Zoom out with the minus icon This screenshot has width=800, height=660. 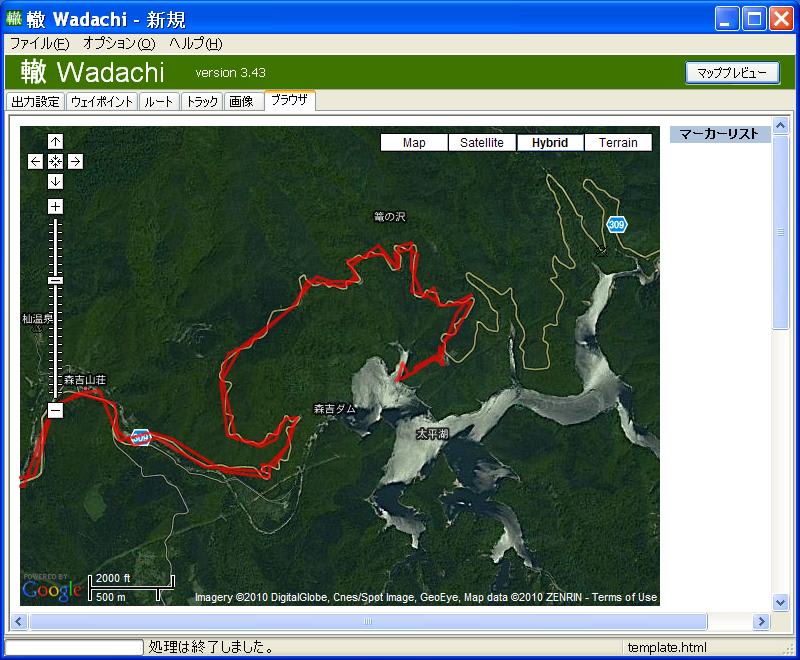click(x=55, y=410)
